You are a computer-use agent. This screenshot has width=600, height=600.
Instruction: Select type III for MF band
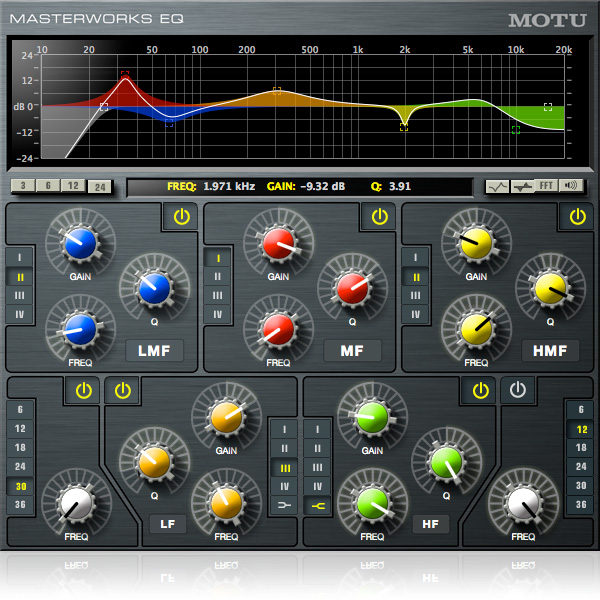[x=218, y=295]
